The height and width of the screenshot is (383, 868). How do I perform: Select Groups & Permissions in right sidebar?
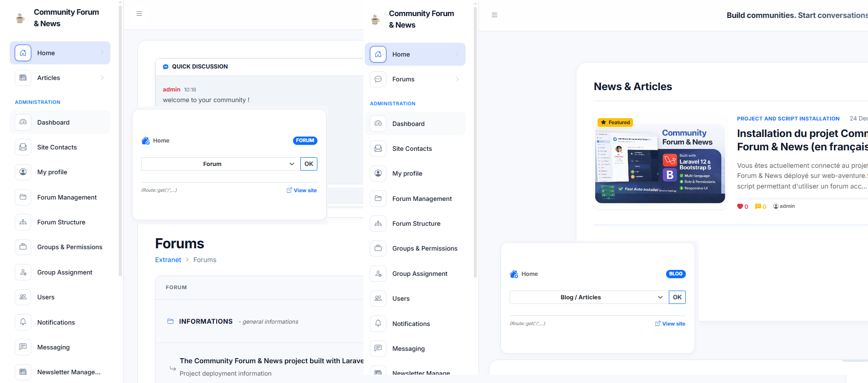[x=415, y=248]
